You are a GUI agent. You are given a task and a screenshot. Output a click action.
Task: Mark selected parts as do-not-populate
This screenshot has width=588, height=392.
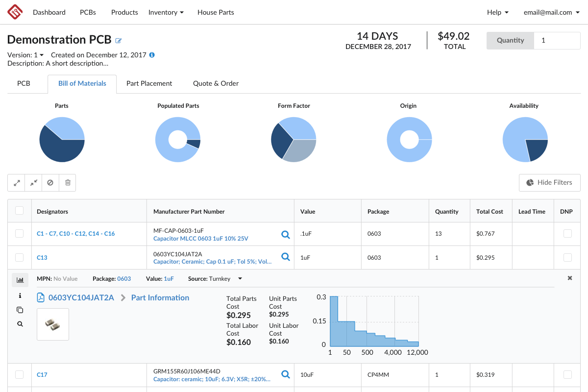pos(50,182)
